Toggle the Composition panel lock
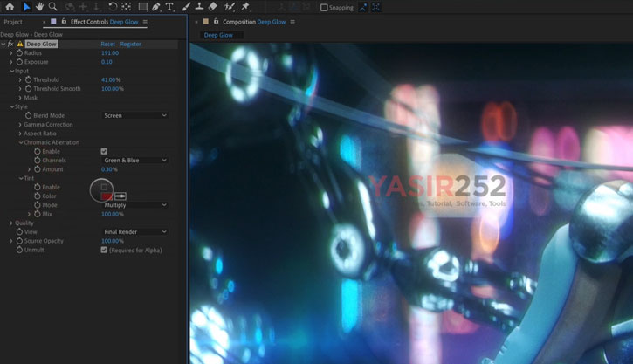The width and height of the screenshot is (633, 364). [x=216, y=22]
